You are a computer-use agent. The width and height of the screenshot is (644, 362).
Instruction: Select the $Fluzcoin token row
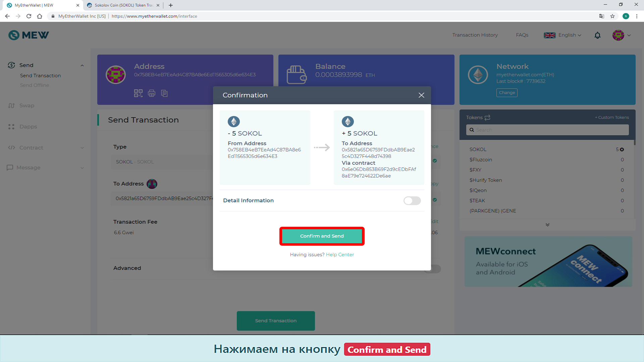[x=547, y=160]
